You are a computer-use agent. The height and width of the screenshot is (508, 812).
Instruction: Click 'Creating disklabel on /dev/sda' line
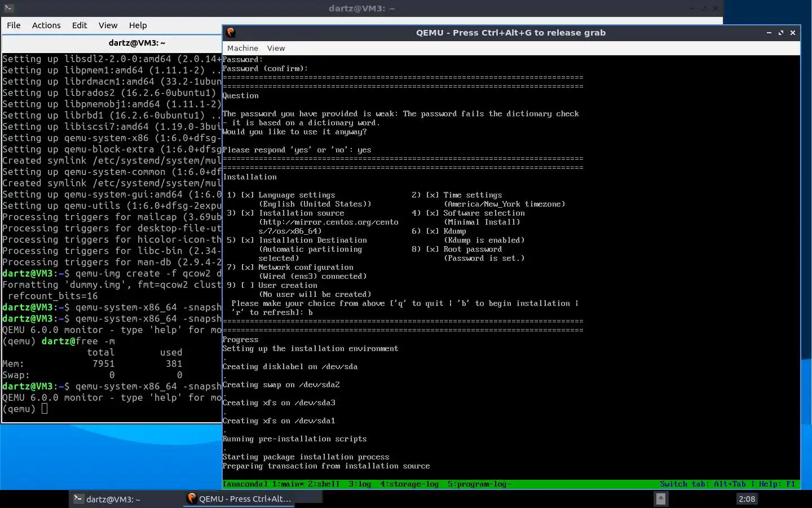[x=290, y=367]
